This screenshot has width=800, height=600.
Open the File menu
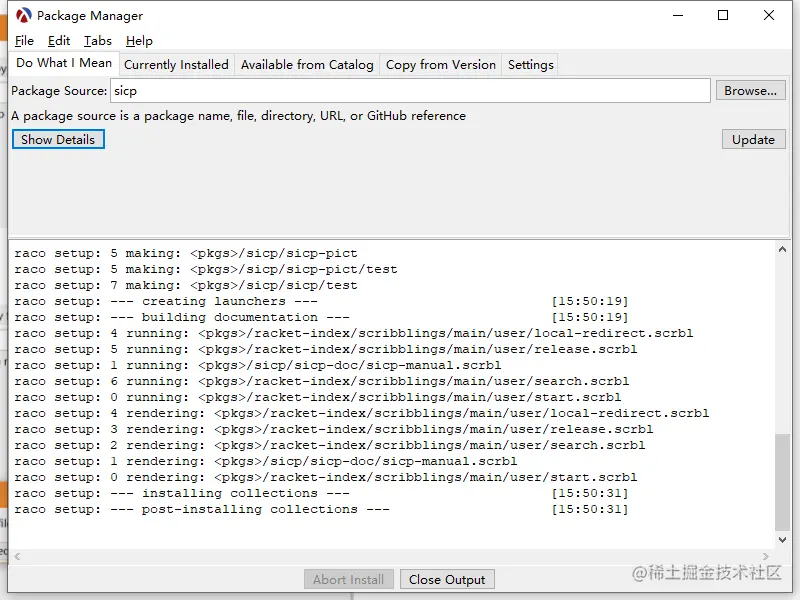(x=24, y=41)
